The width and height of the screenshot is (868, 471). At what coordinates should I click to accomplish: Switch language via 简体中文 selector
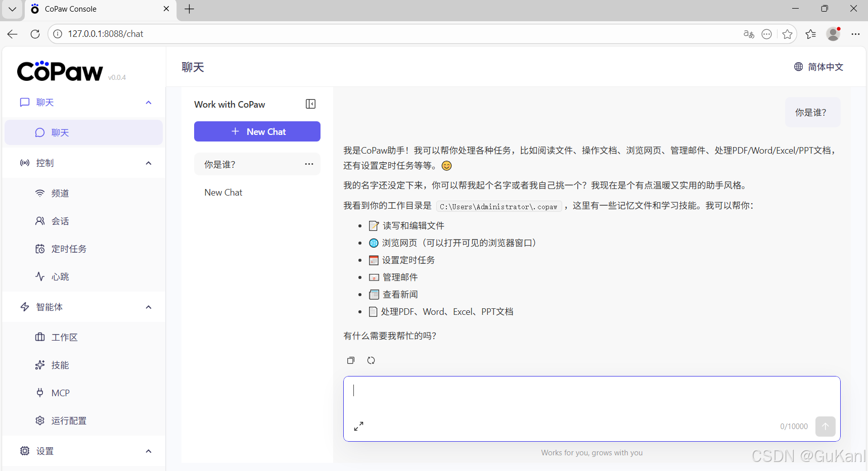tap(819, 66)
